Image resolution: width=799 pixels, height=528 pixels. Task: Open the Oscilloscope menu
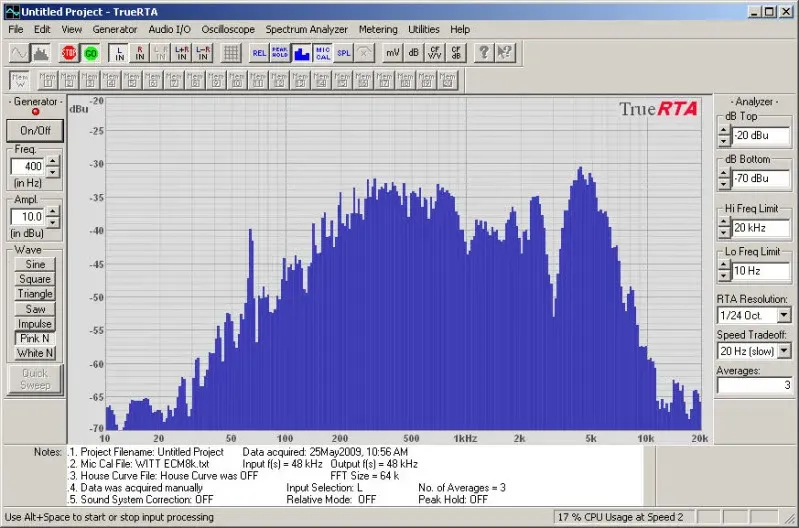(x=228, y=30)
